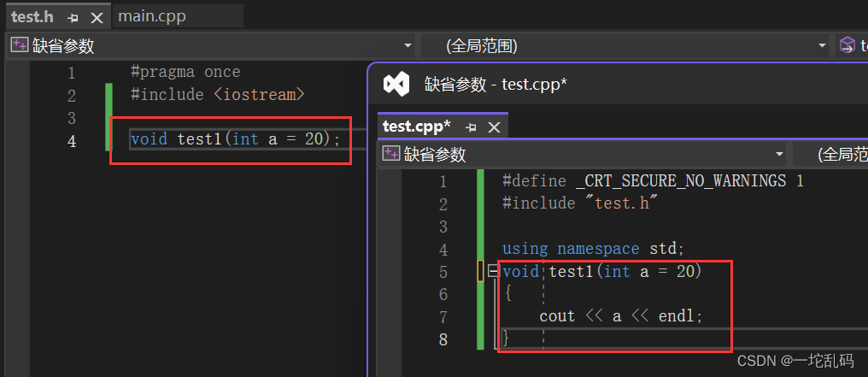Click 'cout << a << endl;' line in test.cpp
868x377 pixels.
point(621,316)
